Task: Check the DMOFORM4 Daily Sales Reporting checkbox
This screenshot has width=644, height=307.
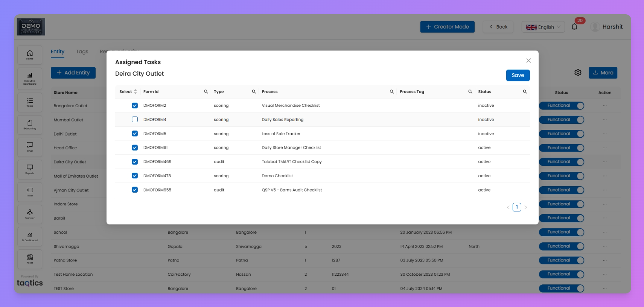Action: tap(135, 120)
